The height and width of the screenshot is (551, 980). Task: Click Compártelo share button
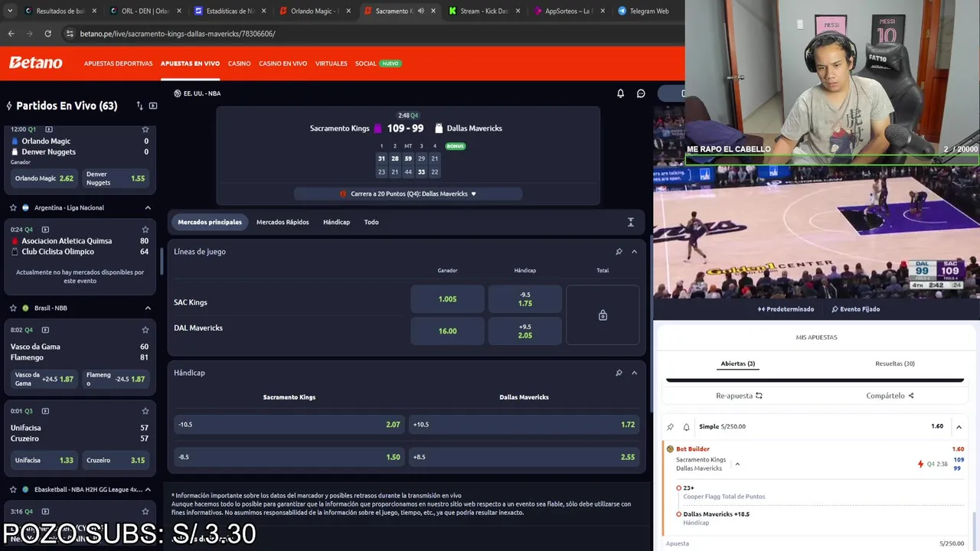pos(890,396)
